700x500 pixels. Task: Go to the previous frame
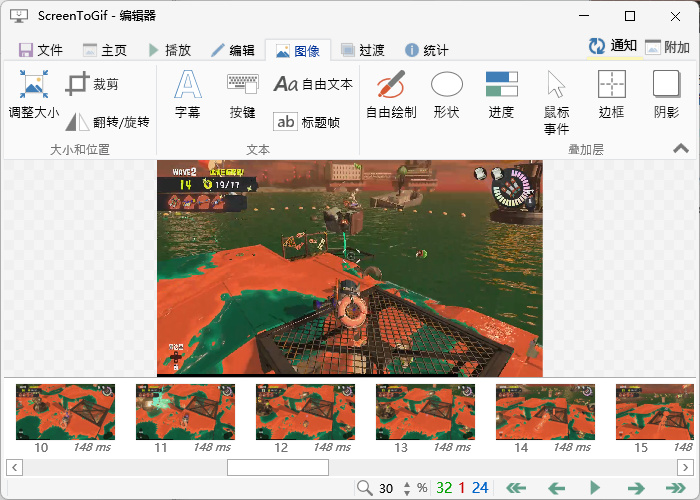tap(556, 488)
